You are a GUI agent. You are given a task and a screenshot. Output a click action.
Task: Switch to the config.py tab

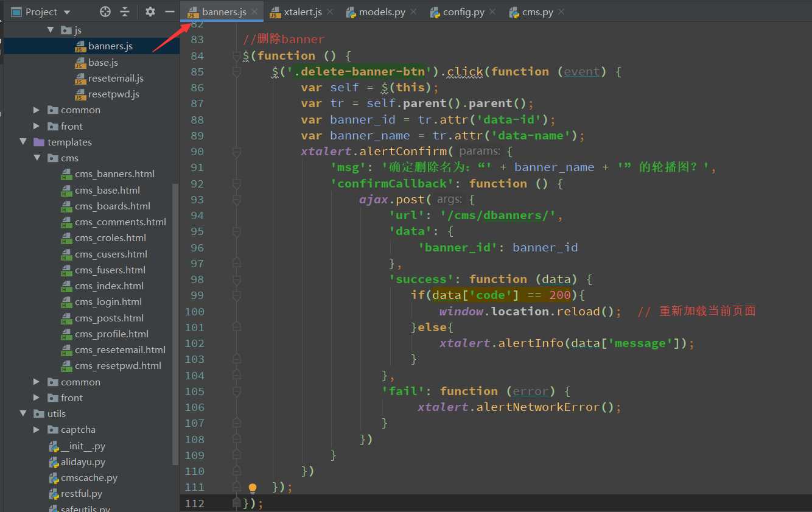(464, 12)
